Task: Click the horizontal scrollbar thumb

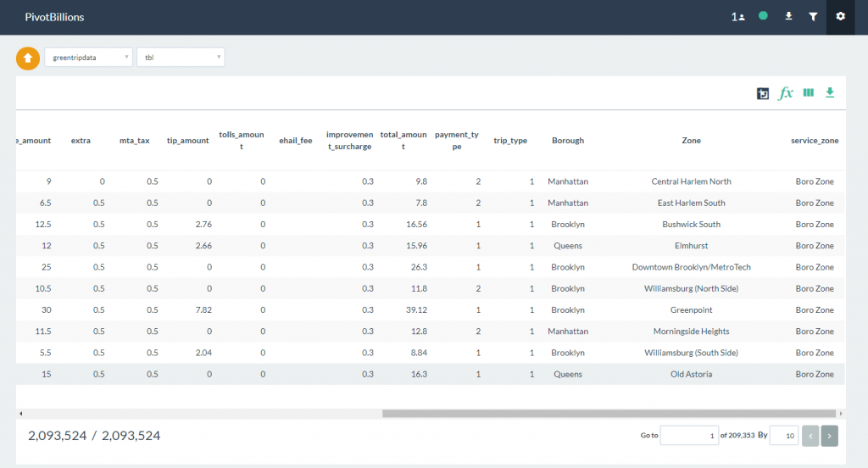Action: point(609,414)
